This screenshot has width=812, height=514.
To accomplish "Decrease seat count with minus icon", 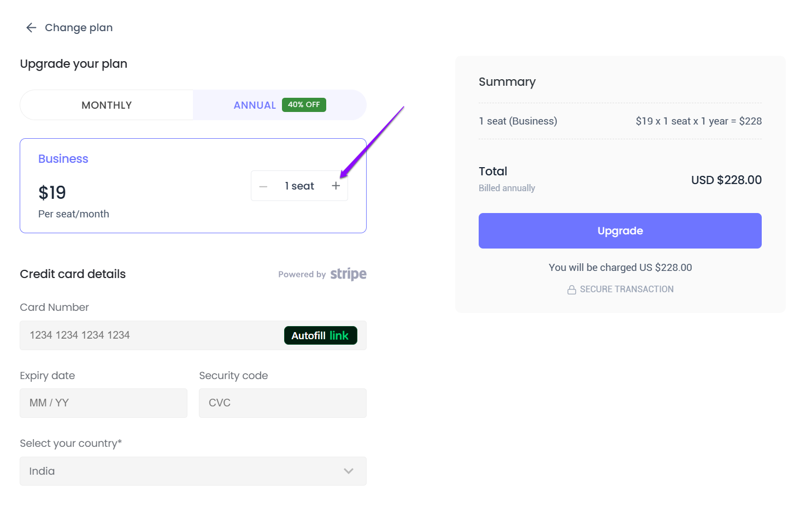I will (263, 186).
